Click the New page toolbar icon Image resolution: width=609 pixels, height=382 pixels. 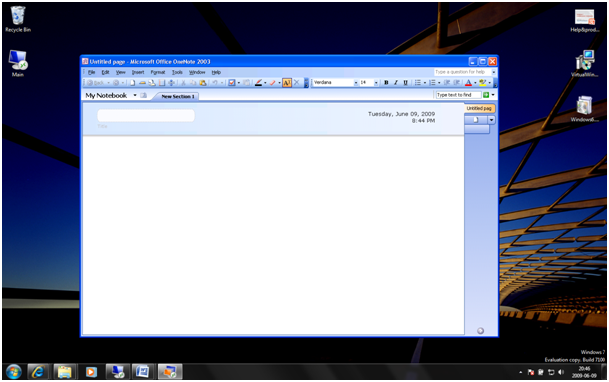tap(132, 83)
